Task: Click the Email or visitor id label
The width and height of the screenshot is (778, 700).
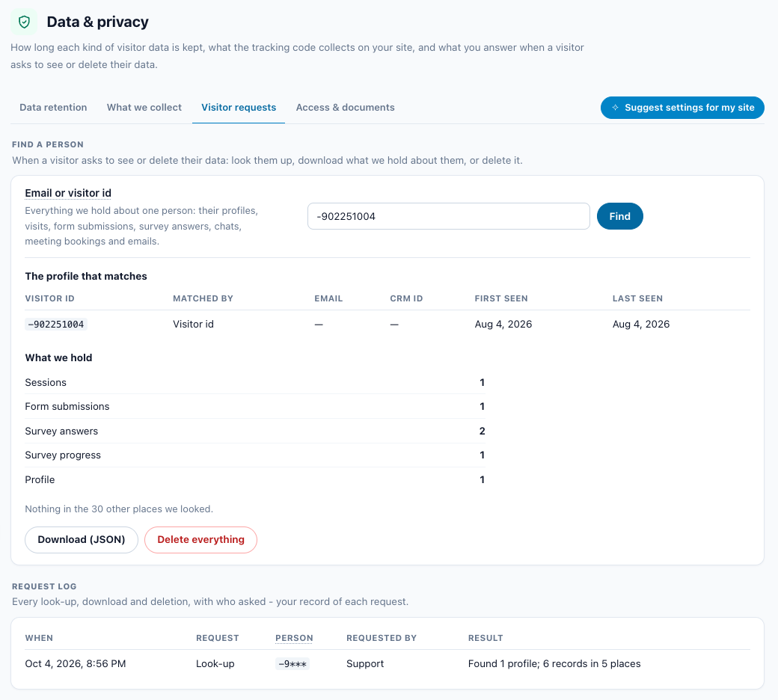Action: tap(69, 193)
